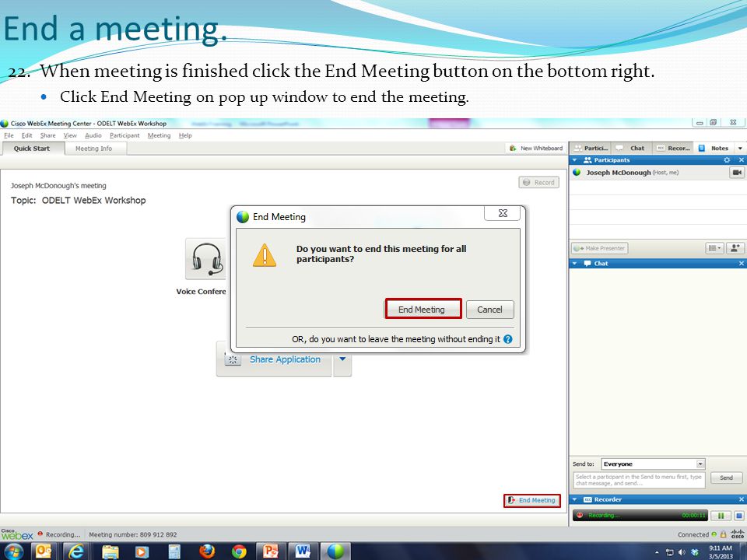Open the Participant menu
747x560 pixels.
(x=124, y=135)
